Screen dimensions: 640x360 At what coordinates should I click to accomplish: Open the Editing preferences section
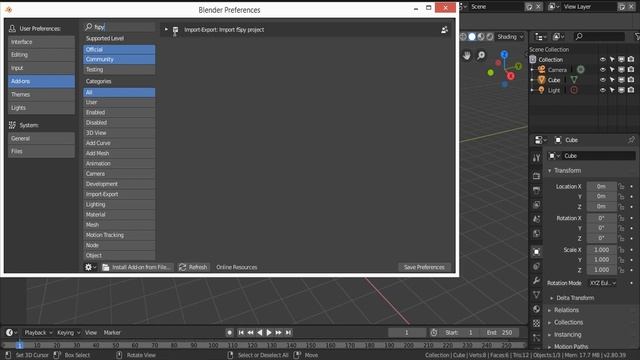tap(41, 55)
